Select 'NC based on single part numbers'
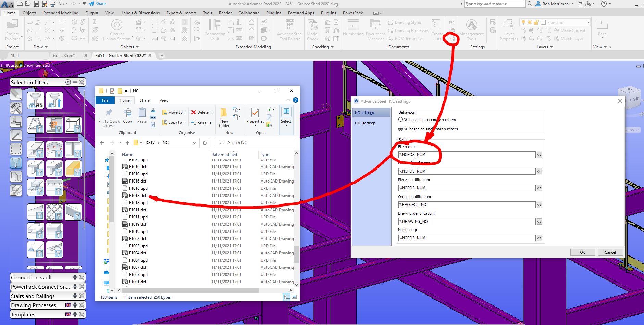644x325 pixels. (x=401, y=129)
